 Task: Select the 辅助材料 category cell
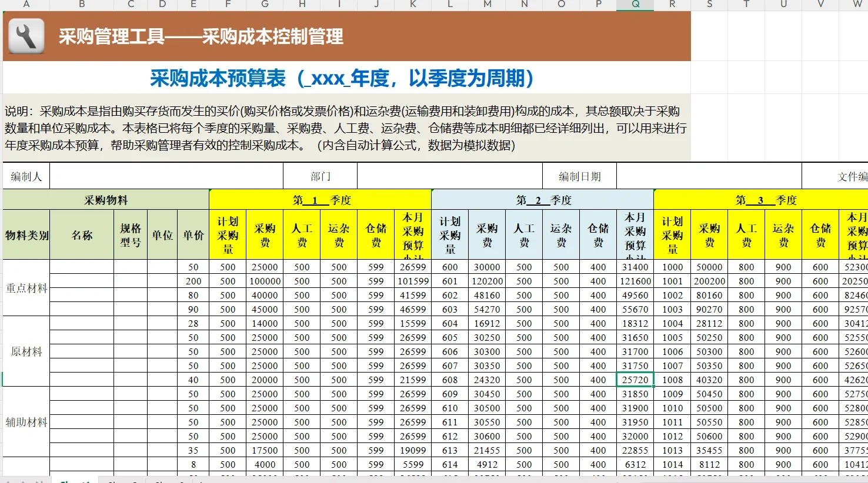click(x=25, y=422)
